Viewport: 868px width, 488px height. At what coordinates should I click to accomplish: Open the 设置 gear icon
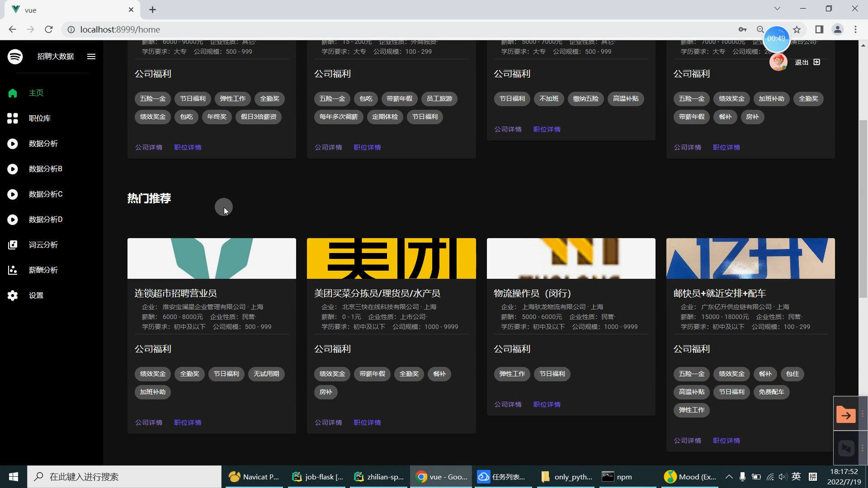coord(13,296)
